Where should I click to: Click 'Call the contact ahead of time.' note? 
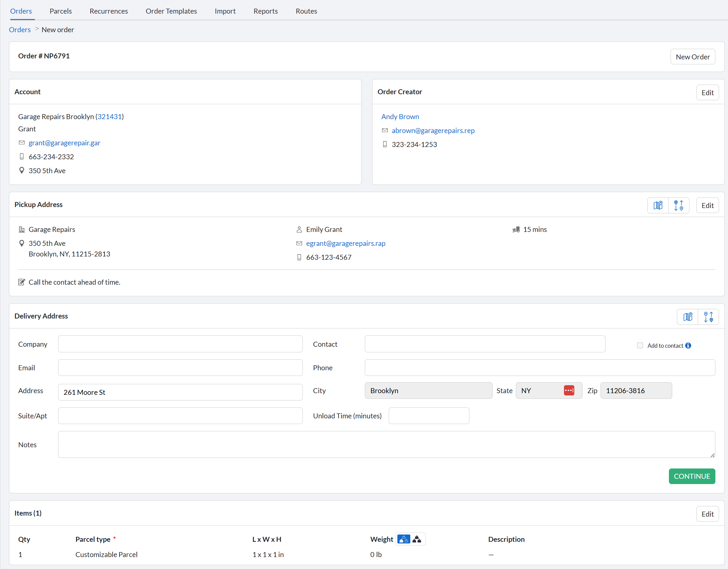click(74, 282)
